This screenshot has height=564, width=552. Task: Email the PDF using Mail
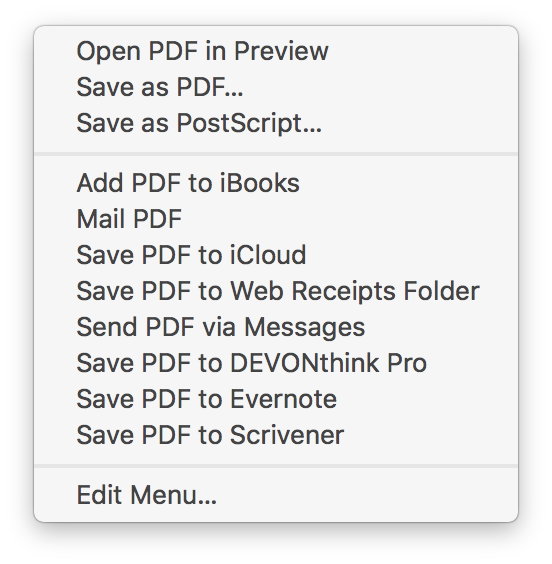276,219
